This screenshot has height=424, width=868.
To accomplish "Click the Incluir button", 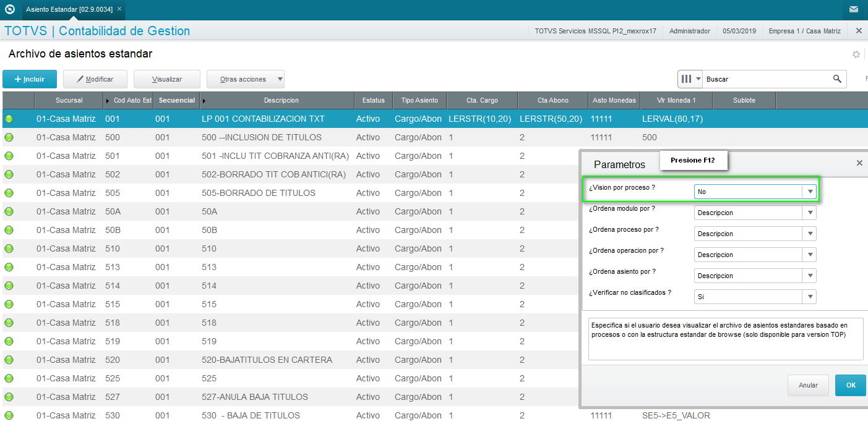I will (30, 79).
